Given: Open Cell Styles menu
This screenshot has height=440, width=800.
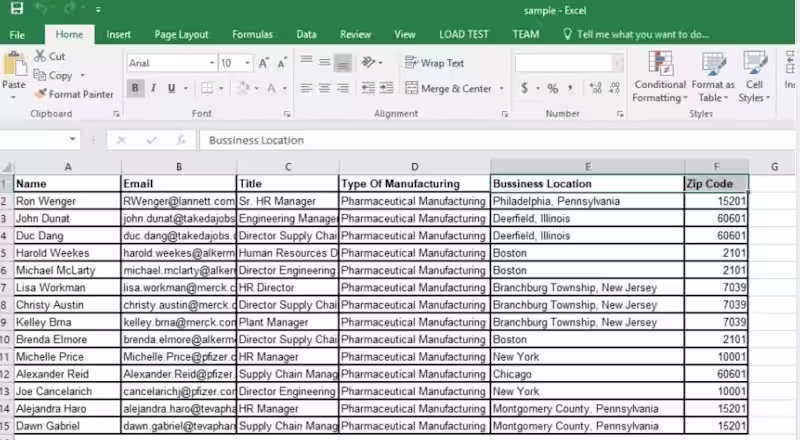Looking at the screenshot, I should (x=754, y=77).
